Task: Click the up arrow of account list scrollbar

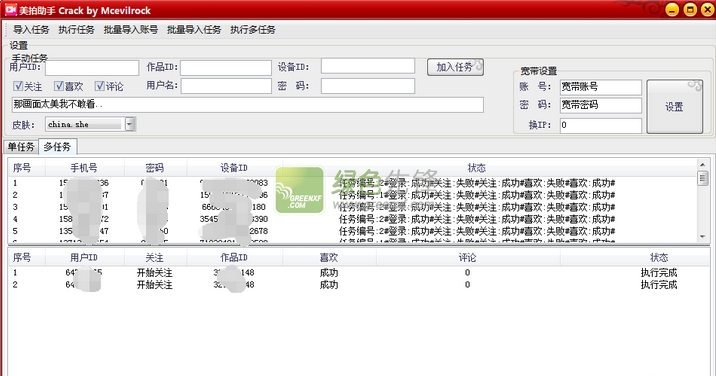Action: pyautogui.click(x=703, y=164)
